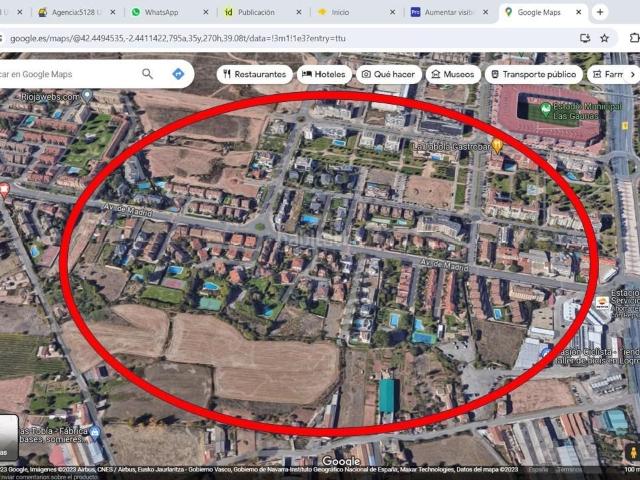The width and height of the screenshot is (640, 480).
Task: Click the yellow road marker right of stadium
Action: (x=624, y=126)
